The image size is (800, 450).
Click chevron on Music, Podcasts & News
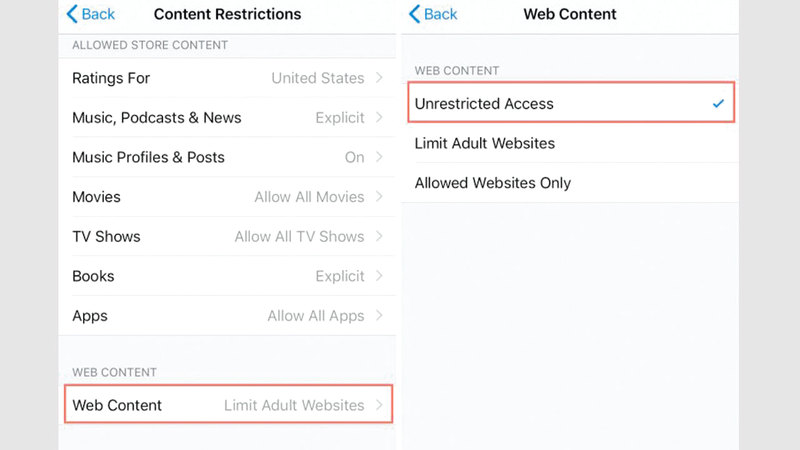point(380,117)
